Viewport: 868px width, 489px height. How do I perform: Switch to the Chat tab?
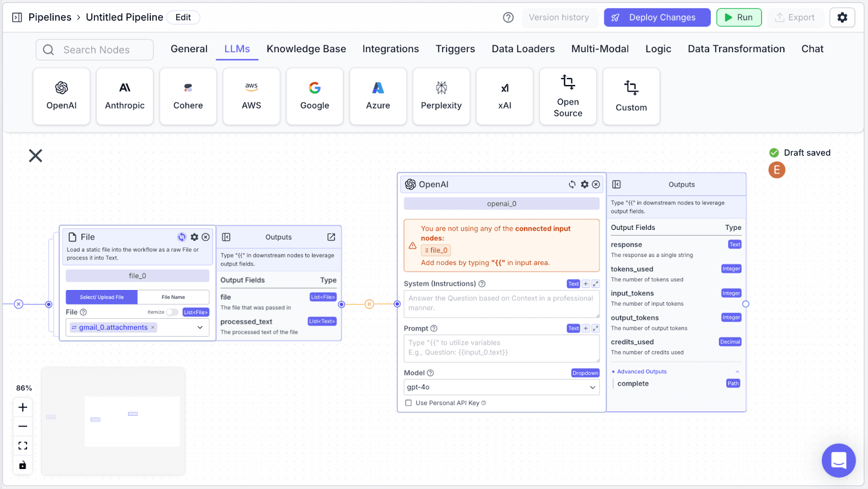812,49
